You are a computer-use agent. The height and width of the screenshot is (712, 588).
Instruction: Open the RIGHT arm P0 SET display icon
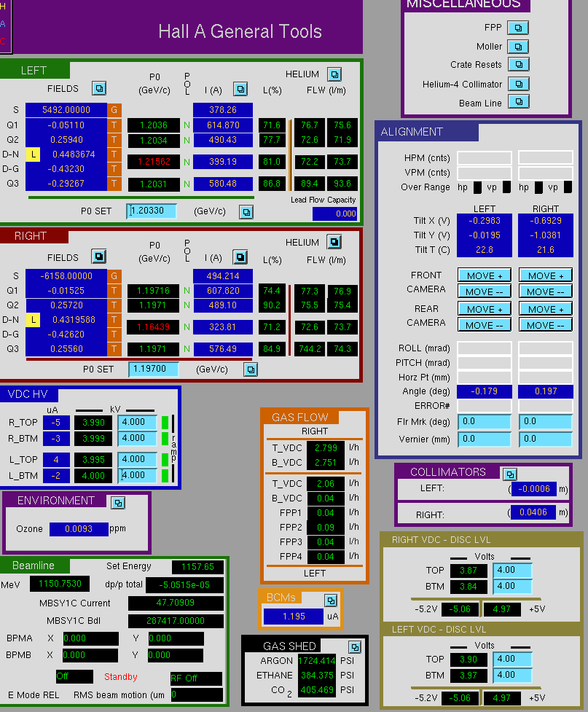[251, 369]
